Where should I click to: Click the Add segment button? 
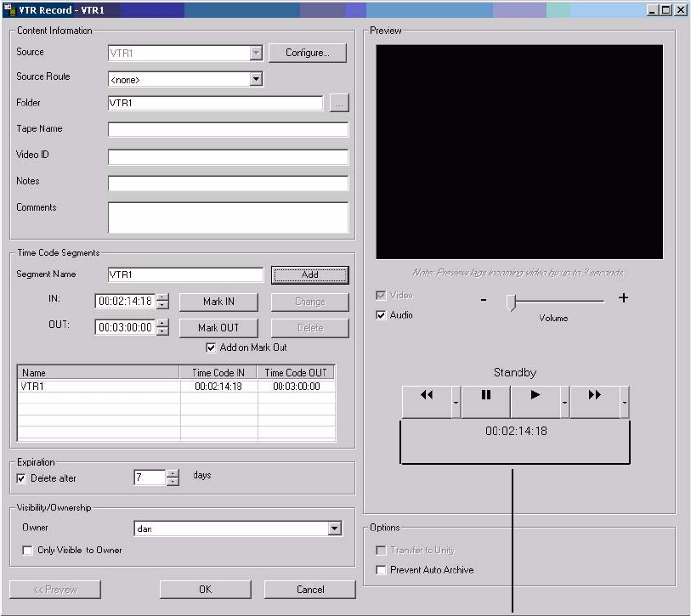tap(310, 275)
